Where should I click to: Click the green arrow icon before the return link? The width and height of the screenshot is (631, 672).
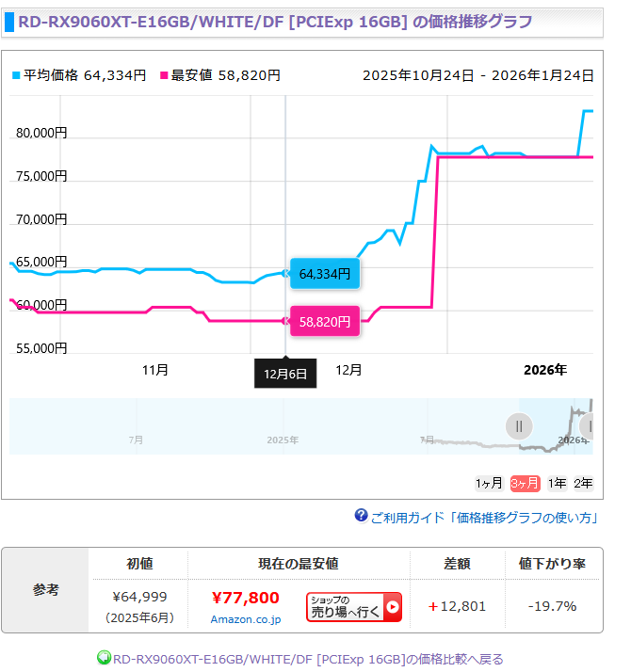(104, 658)
